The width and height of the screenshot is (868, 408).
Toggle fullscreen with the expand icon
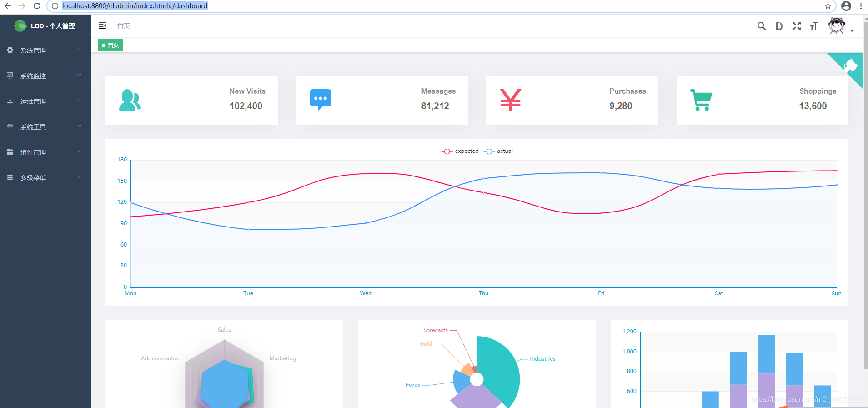[797, 26]
